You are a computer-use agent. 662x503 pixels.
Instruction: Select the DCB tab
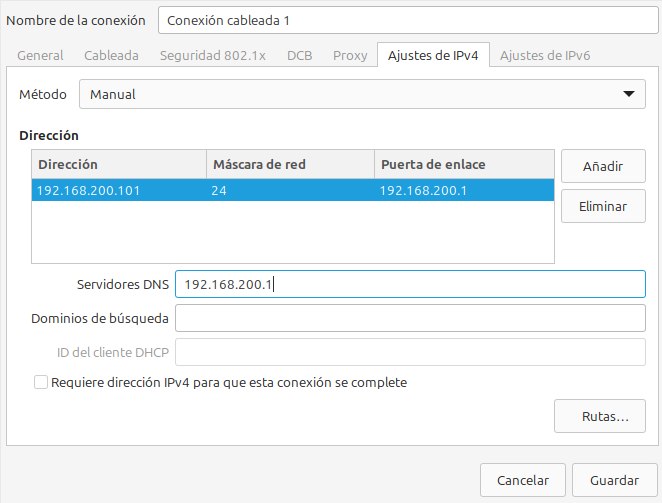coord(299,56)
